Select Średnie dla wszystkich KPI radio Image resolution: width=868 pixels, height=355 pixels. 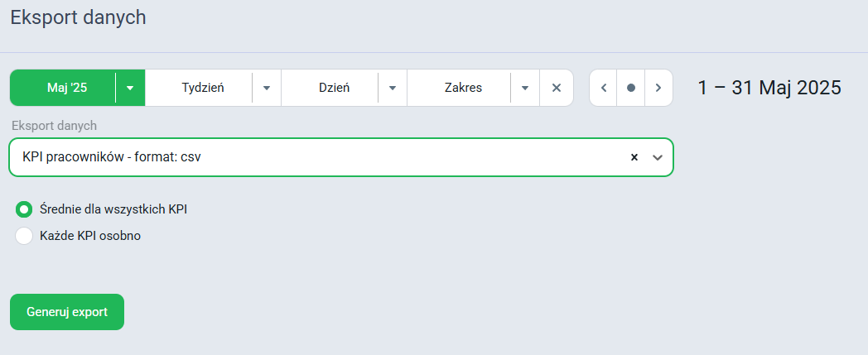click(24, 209)
